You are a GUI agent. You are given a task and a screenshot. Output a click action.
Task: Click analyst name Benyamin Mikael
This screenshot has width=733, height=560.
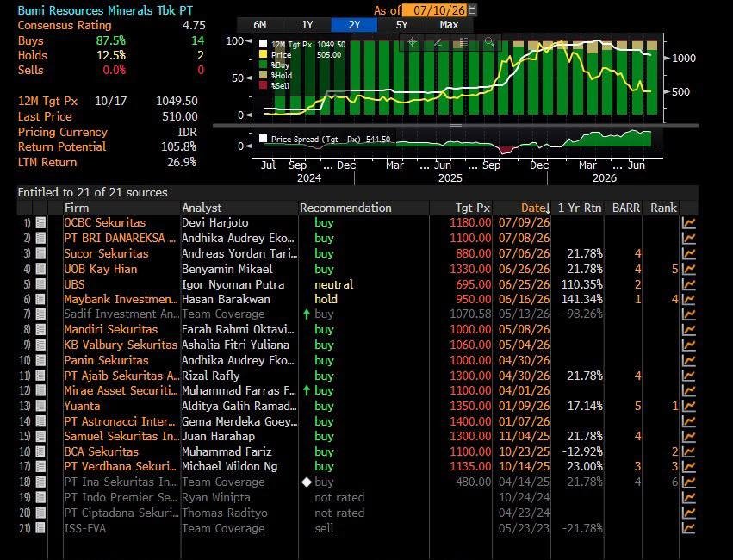pos(227,269)
